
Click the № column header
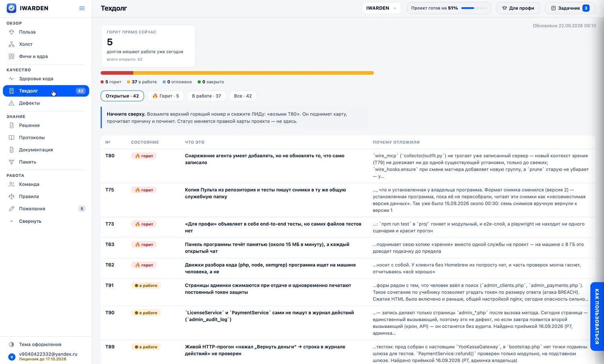coord(108,142)
